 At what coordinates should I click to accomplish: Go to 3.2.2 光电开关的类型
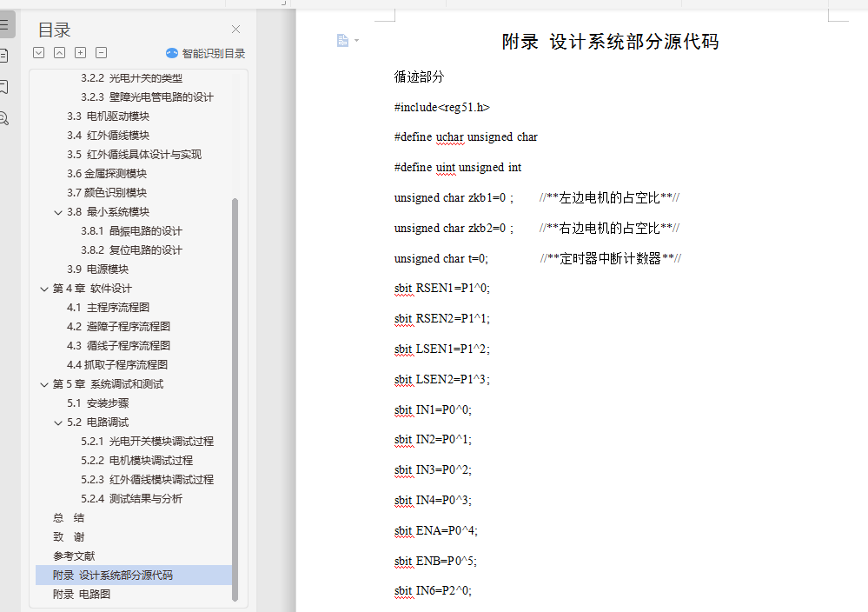[x=132, y=78]
